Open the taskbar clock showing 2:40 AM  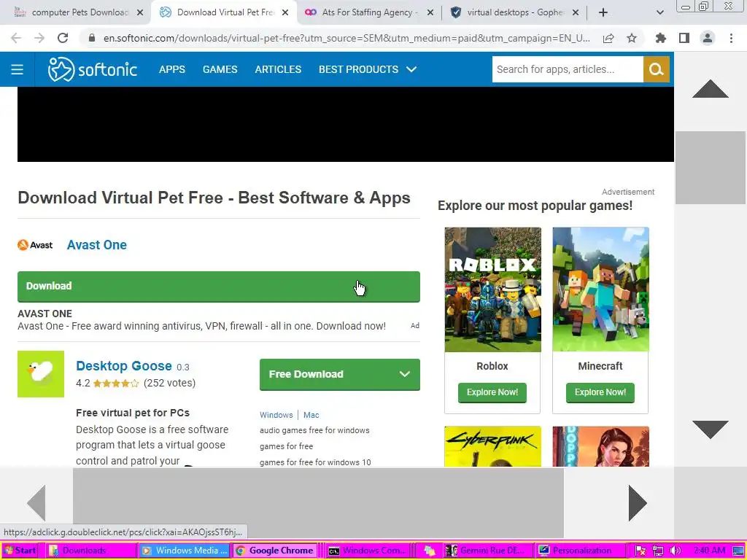[x=709, y=551]
